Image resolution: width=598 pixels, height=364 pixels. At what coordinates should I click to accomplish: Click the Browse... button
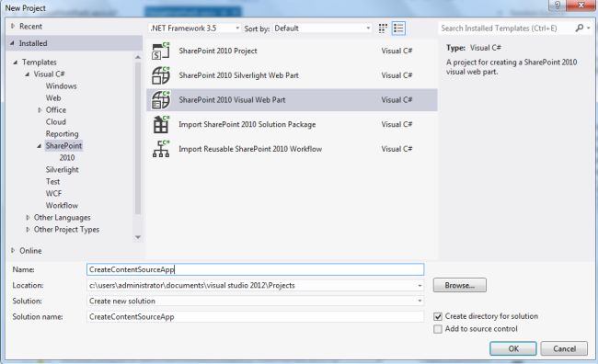pyautogui.click(x=460, y=285)
